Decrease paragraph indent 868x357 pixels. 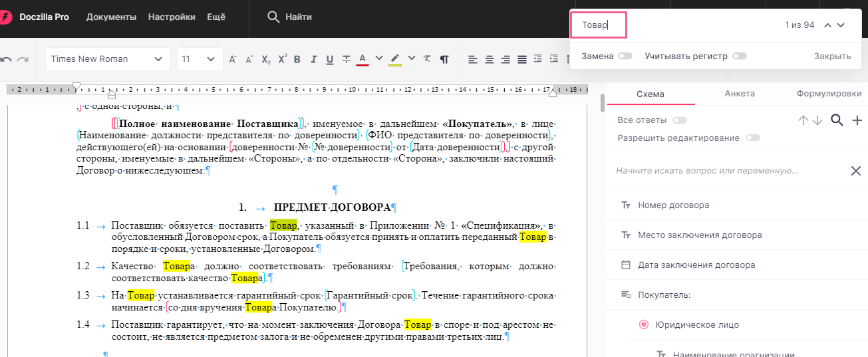[538, 59]
